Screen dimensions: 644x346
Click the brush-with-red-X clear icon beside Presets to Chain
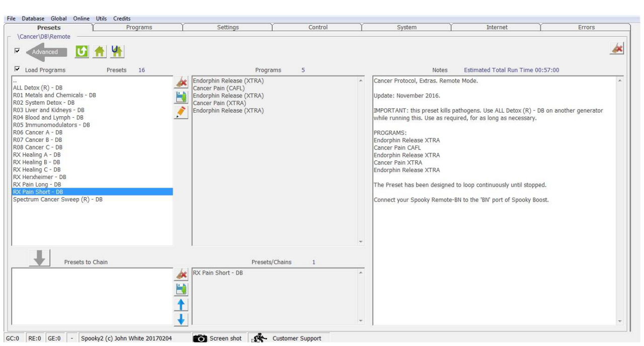click(x=180, y=274)
